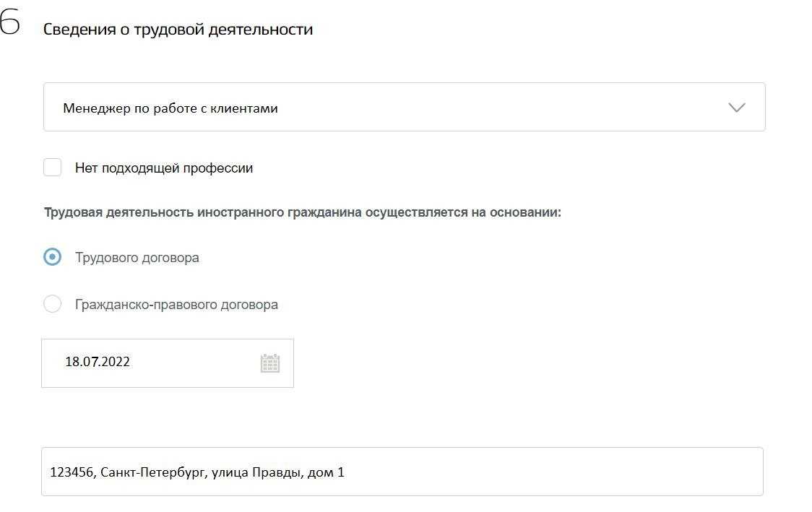Place cursor after "дом 1" in address

pos(345,473)
